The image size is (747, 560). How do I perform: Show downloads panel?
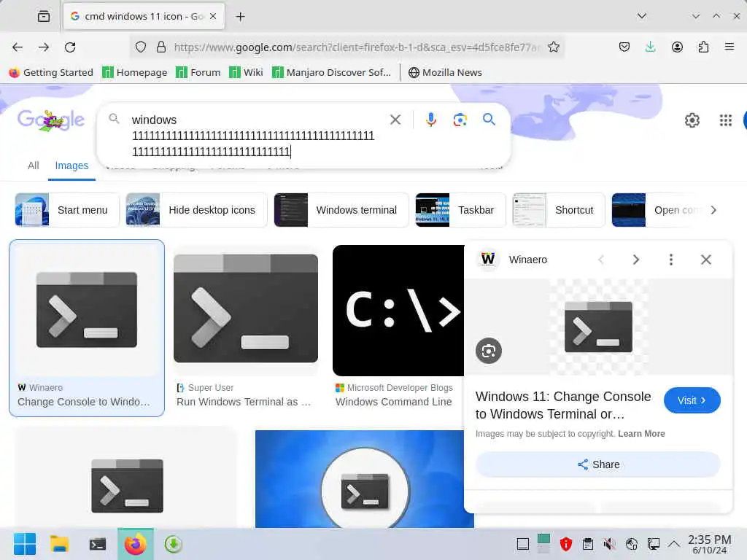tap(650, 47)
